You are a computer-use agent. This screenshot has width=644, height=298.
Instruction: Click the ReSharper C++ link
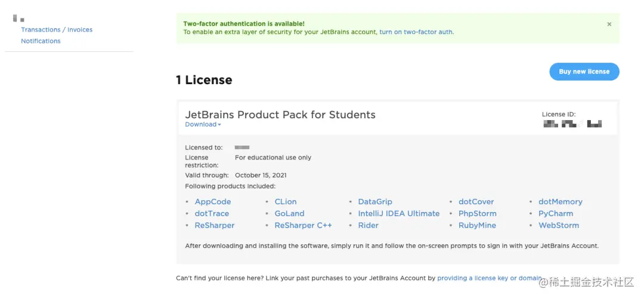coord(303,226)
